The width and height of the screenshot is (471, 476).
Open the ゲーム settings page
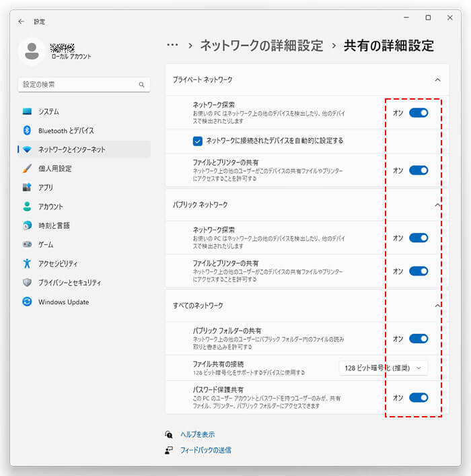pos(84,244)
